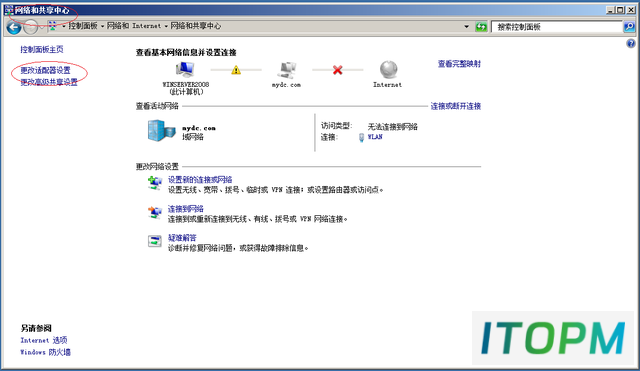Click the troubleshooting (疑难解答) icon
The height and width of the screenshot is (371, 640).
click(155, 241)
